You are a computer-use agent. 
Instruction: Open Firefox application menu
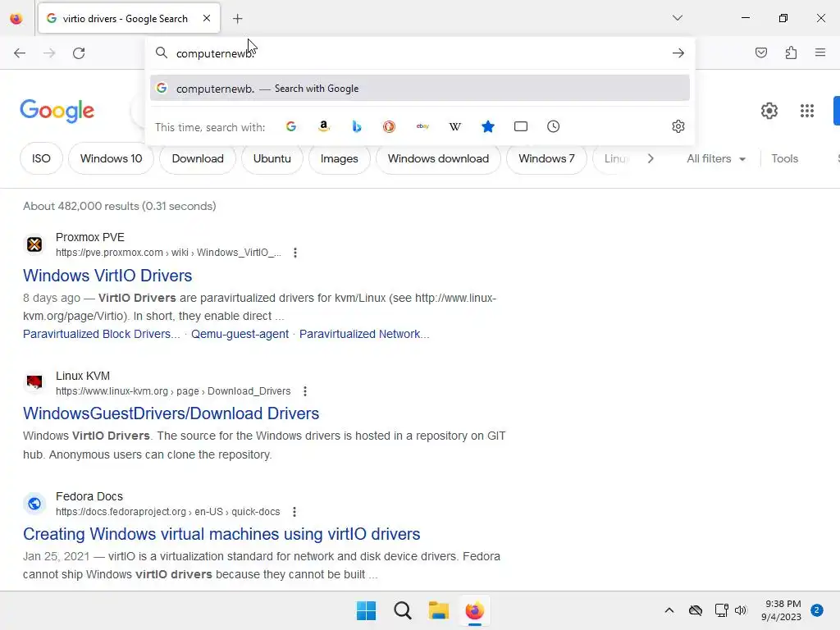tap(820, 52)
